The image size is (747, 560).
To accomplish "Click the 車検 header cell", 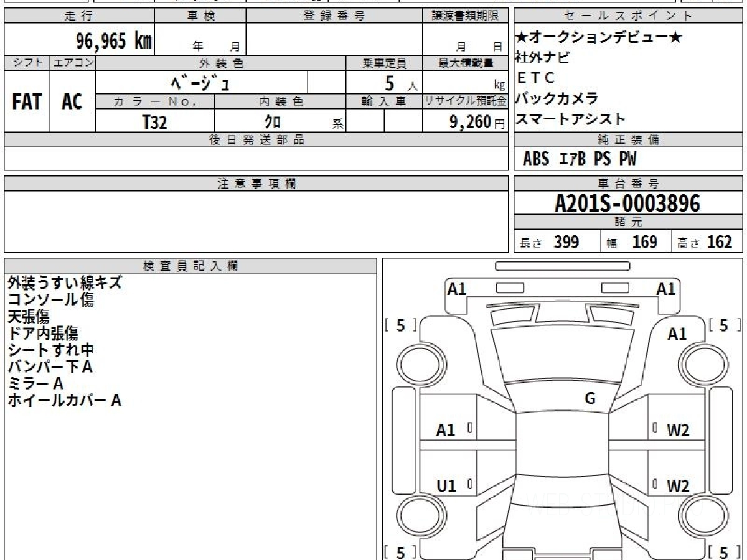I will pos(200,16).
